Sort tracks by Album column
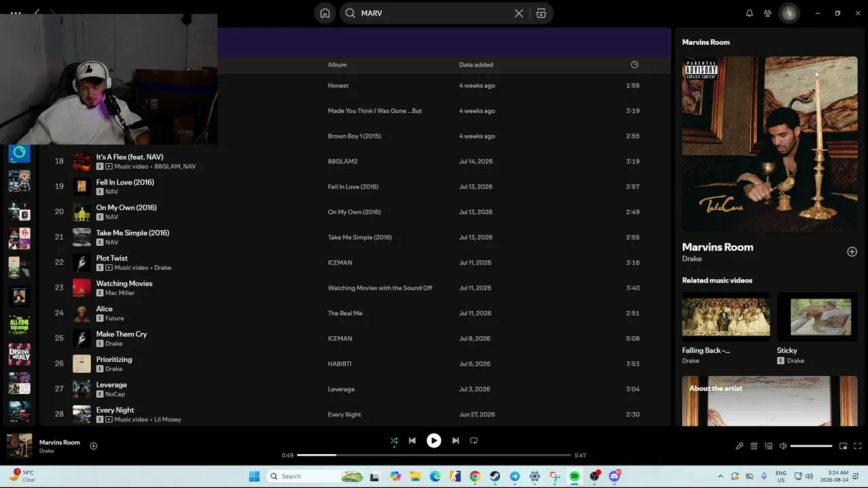 [x=337, y=64]
